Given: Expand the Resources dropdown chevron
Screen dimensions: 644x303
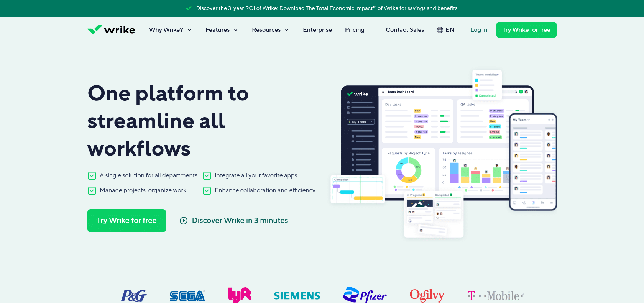Looking at the screenshot, I should click(287, 30).
